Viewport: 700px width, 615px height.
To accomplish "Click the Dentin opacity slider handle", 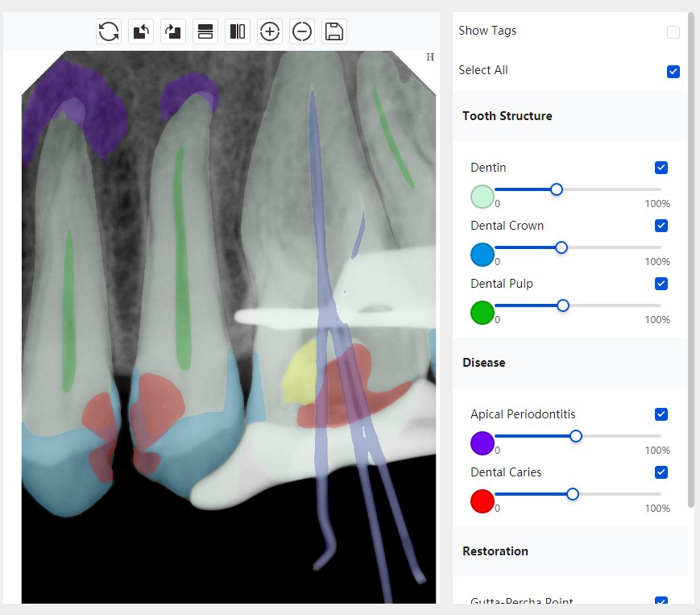I will [557, 189].
